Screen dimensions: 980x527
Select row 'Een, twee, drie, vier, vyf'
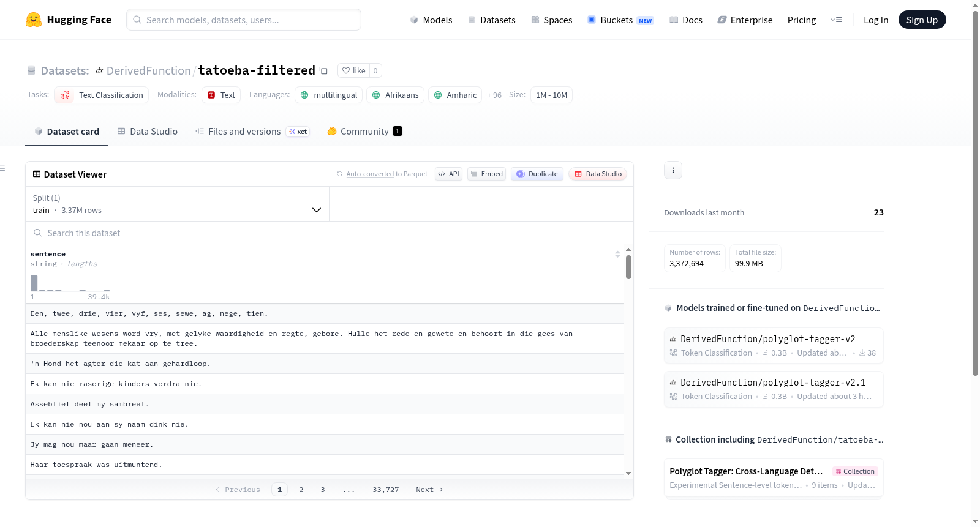click(325, 313)
